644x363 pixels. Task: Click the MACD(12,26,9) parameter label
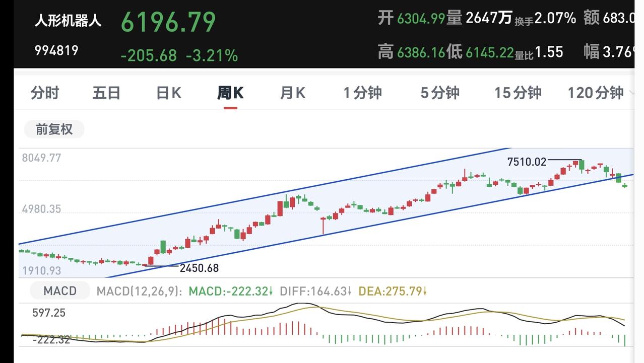[140, 291]
